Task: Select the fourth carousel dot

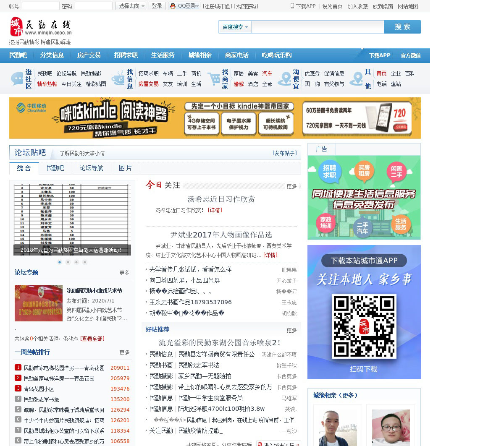Action: (x=85, y=262)
